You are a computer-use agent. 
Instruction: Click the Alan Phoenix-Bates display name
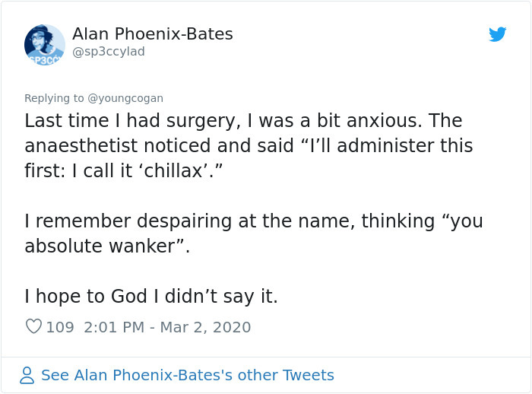click(x=152, y=34)
